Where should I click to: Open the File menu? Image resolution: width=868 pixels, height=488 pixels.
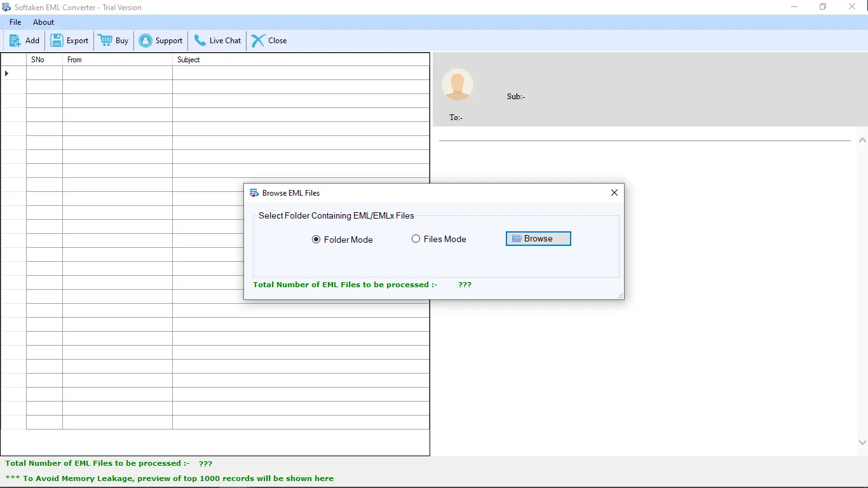pos(15,22)
